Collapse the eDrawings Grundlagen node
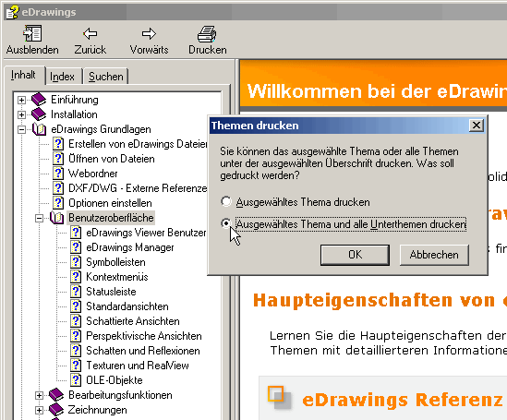The image size is (507, 420). pos(21,129)
